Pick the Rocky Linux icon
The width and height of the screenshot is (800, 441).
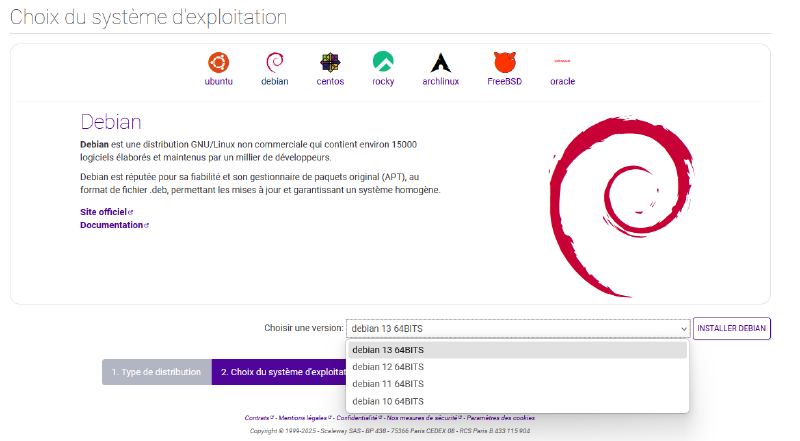383,62
